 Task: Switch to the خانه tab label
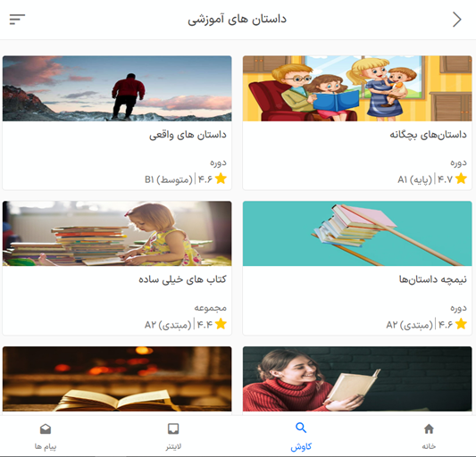[429, 446]
